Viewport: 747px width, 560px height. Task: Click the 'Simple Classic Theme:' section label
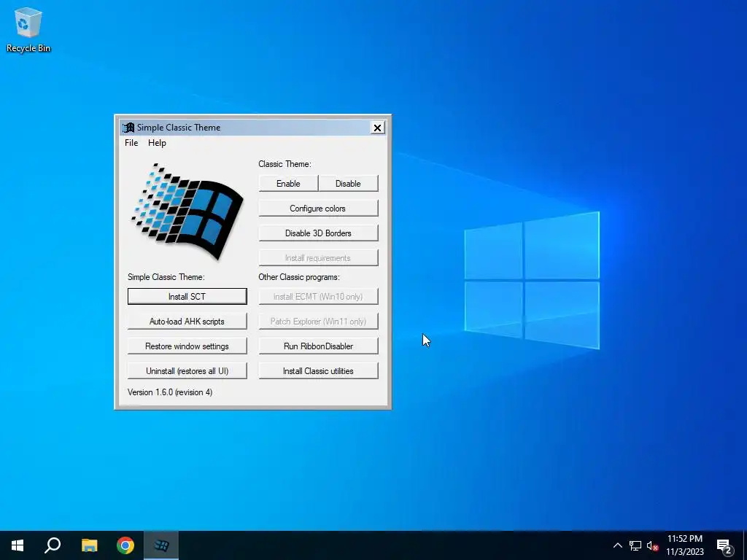click(x=166, y=276)
